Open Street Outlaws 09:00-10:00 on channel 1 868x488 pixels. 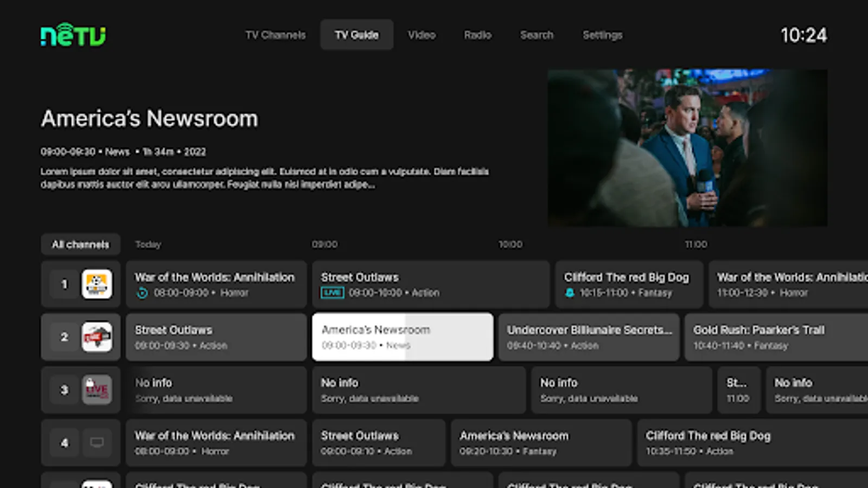point(431,284)
